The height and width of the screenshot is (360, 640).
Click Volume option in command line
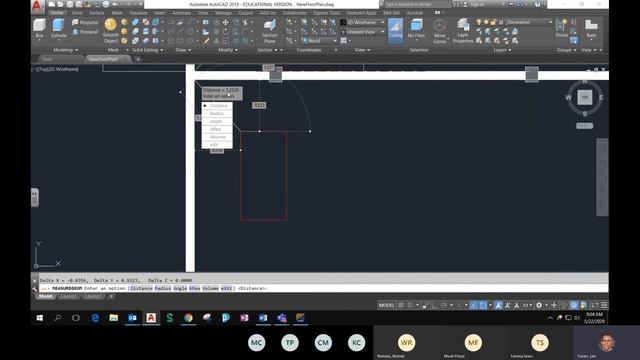210,288
